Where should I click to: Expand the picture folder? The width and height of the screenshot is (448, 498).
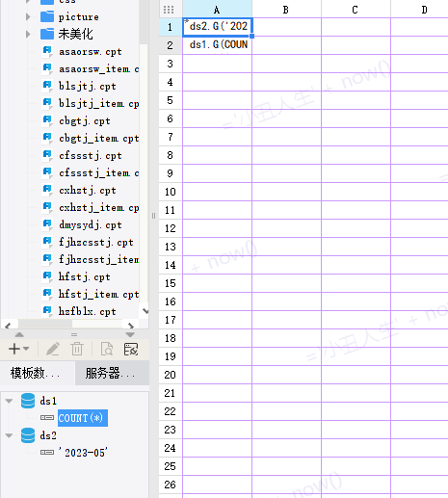pos(28,16)
